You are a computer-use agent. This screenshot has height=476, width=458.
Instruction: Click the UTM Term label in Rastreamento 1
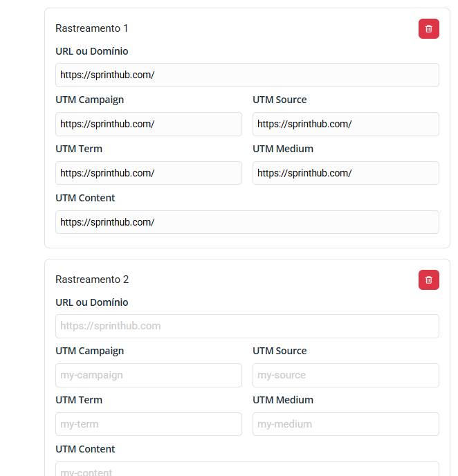click(79, 149)
